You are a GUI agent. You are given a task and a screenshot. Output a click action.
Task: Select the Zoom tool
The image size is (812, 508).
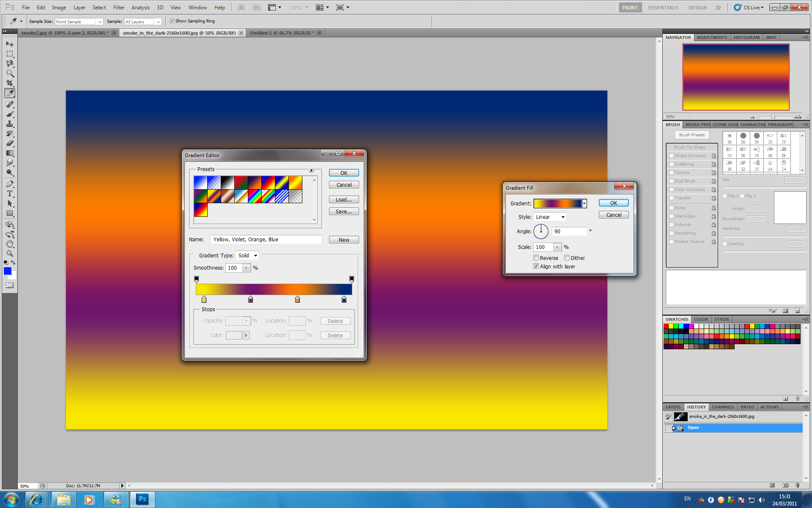(x=10, y=254)
